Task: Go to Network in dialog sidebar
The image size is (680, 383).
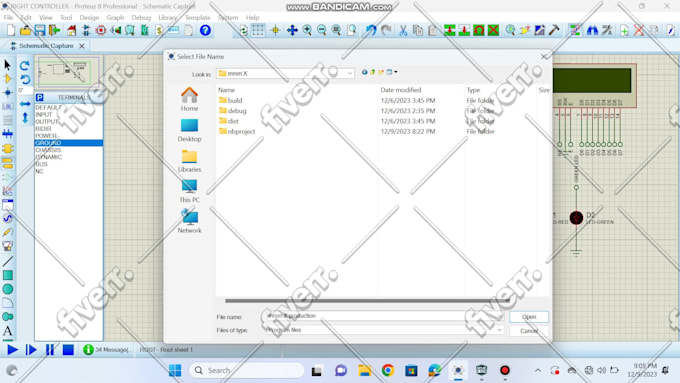Action: click(190, 221)
